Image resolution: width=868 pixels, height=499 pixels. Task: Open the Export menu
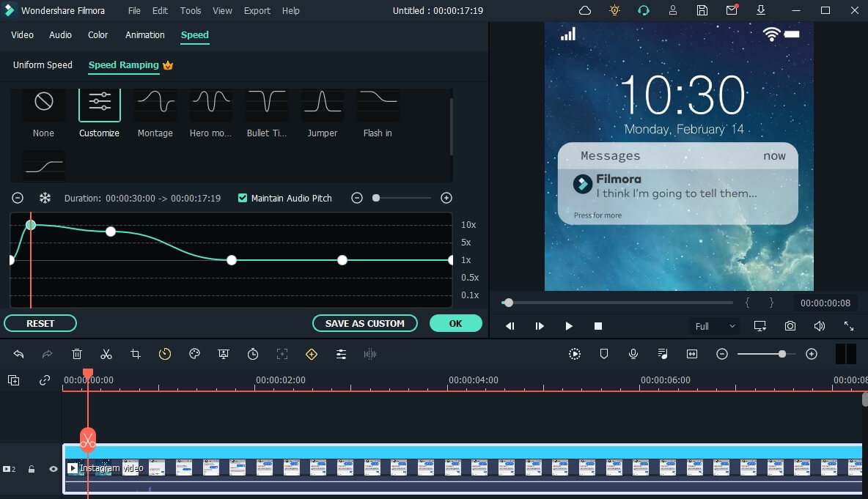pyautogui.click(x=257, y=10)
